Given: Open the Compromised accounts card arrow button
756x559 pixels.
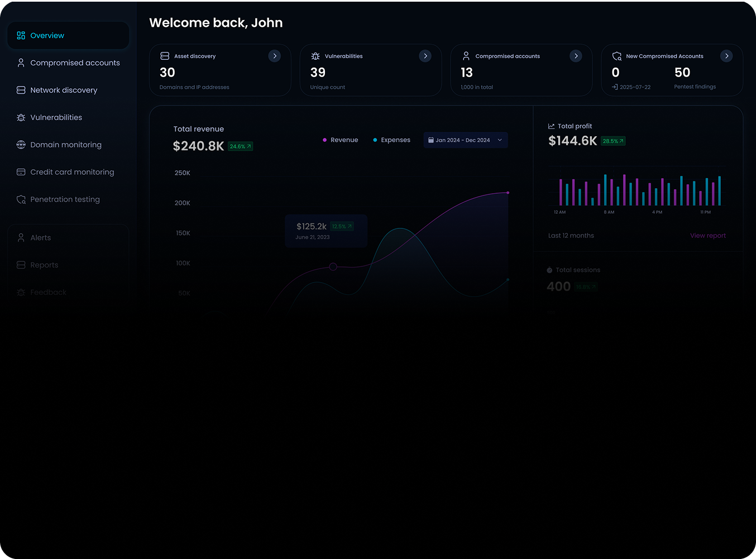Looking at the screenshot, I should point(576,56).
